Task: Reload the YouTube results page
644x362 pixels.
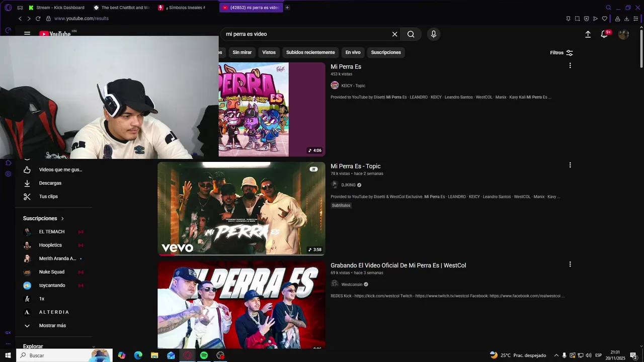Action: [x=38, y=19]
